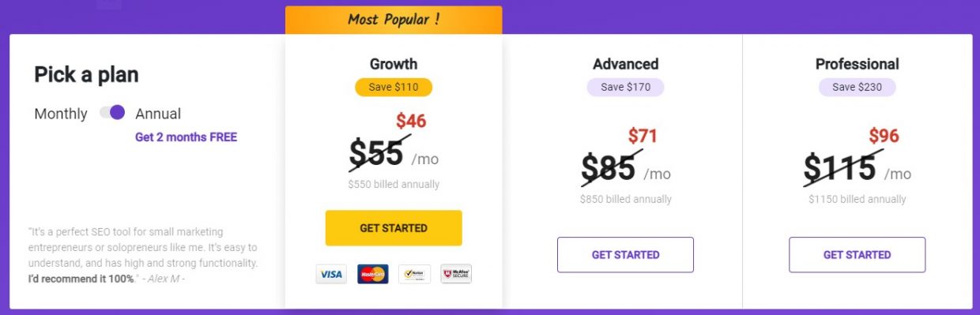Select the Growth plan heading
This screenshot has height=315, width=980.
(x=394, y=64)
